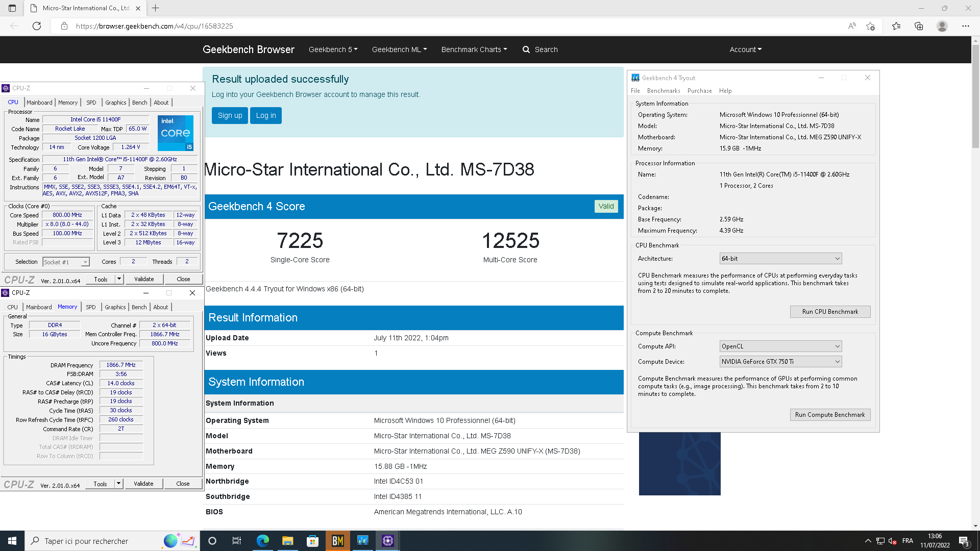Click the Log in button
The width and height of the screenshot is (980, 551).
click(266, 115)
